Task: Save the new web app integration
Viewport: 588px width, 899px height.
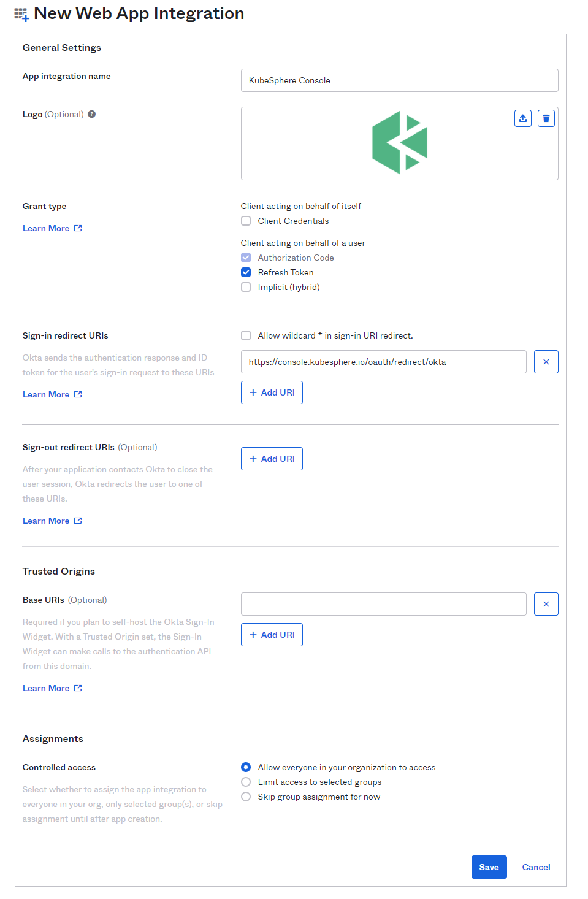Action: tap(489, 867)
